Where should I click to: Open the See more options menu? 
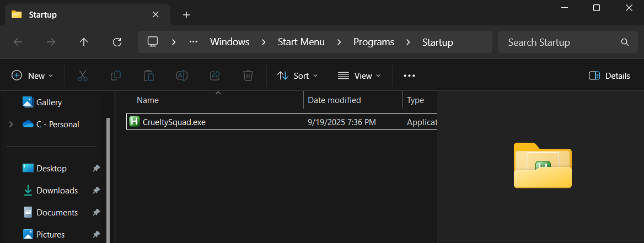(409, 76)
